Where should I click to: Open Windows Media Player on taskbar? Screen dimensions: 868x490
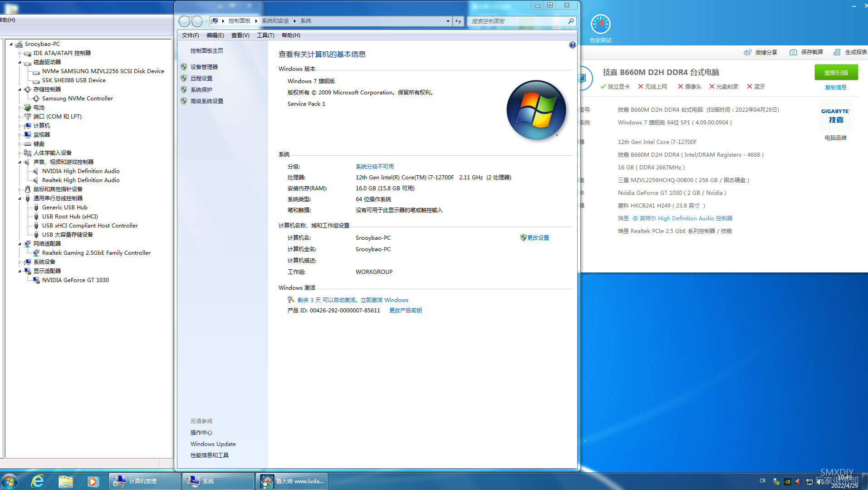point(93,481)
